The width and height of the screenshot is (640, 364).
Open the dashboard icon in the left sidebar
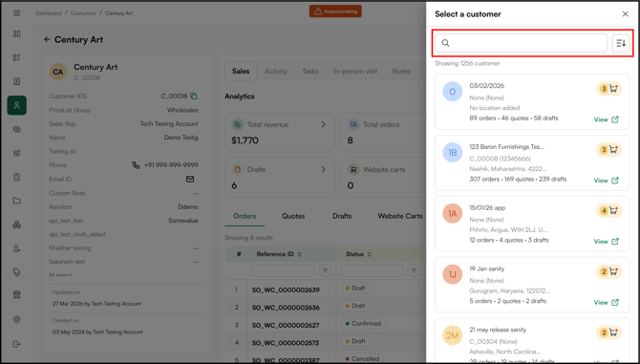tap(17, 33)
